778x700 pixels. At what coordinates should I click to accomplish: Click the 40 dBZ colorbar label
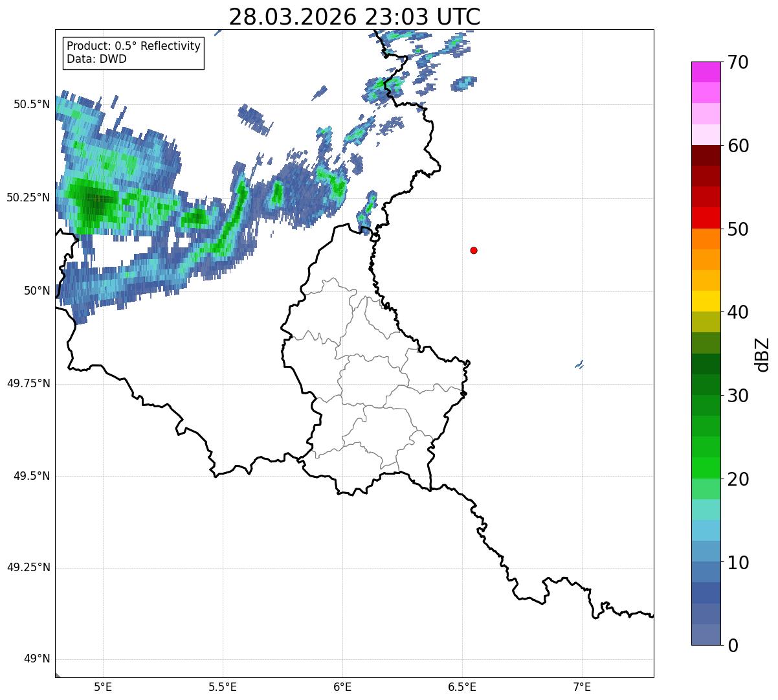pyautogui.click(x=738, y=312)
